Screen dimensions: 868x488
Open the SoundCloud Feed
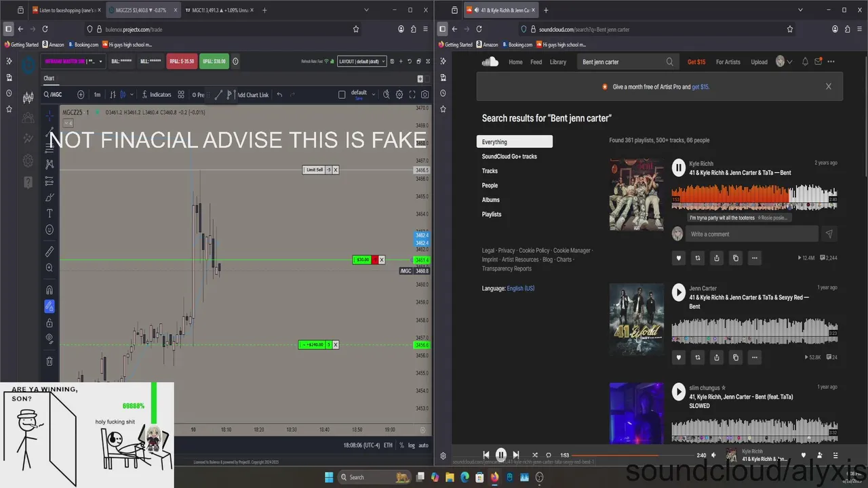[x=536, y=62]
